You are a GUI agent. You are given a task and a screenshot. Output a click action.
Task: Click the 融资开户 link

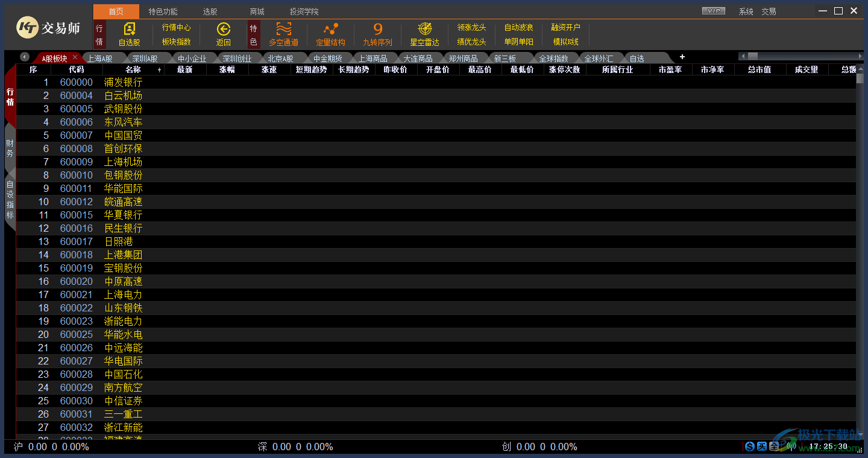pos(565,28)
